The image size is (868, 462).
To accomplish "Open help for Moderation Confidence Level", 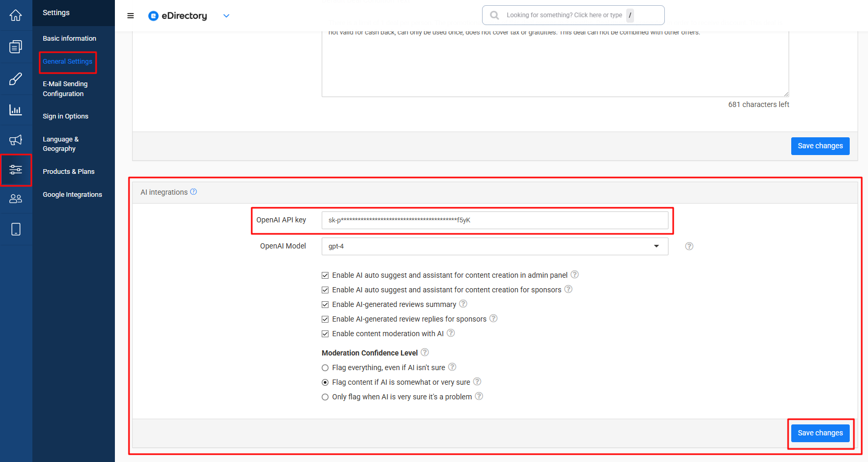I will [425, 352].
